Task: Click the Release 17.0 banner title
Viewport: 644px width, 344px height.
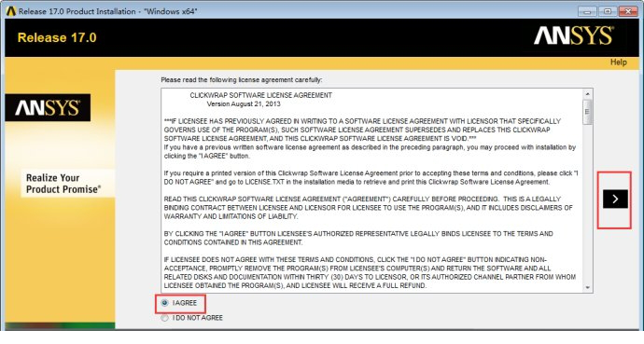Action: point(57,37)
